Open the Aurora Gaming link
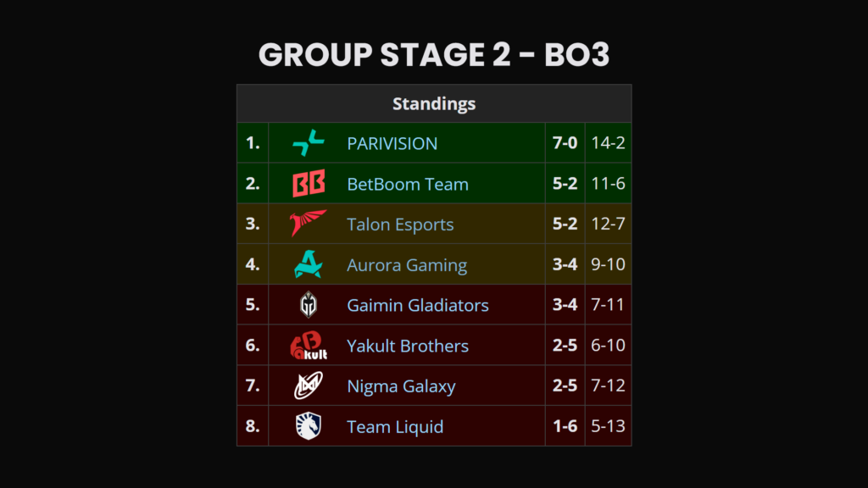 pyautogui.click(x=407, y=265)
